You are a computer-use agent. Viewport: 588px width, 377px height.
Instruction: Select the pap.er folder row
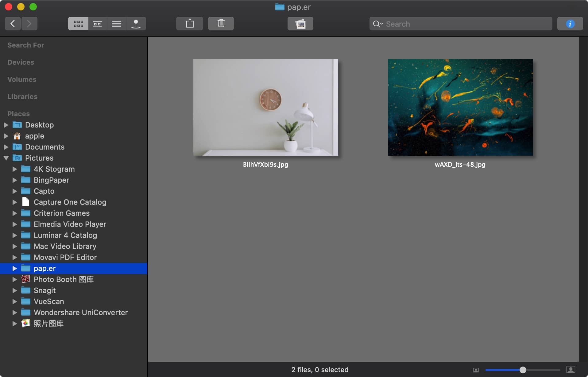(74, 268)
